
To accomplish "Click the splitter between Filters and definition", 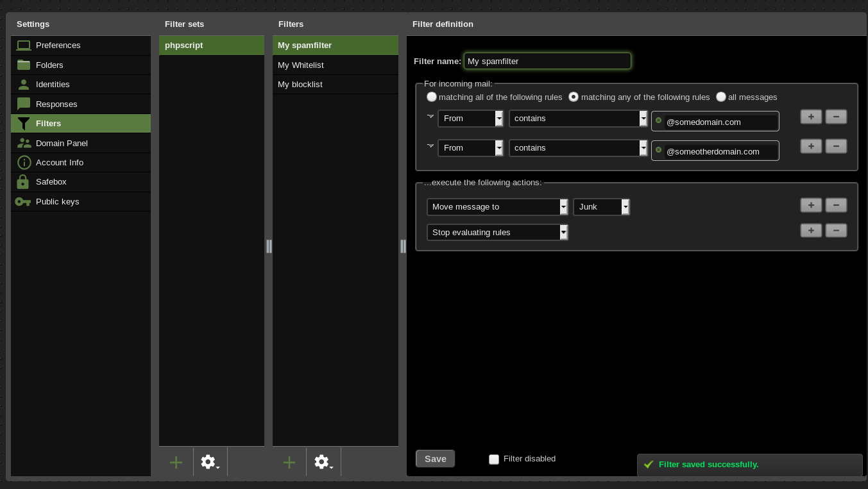I will [x=403, y=246].
